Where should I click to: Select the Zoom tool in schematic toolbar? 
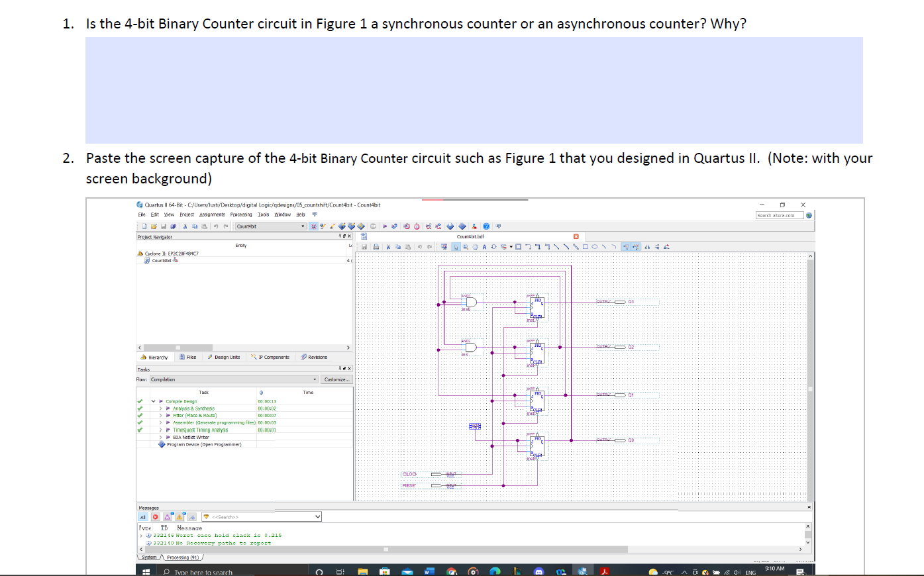pos(466,246)
